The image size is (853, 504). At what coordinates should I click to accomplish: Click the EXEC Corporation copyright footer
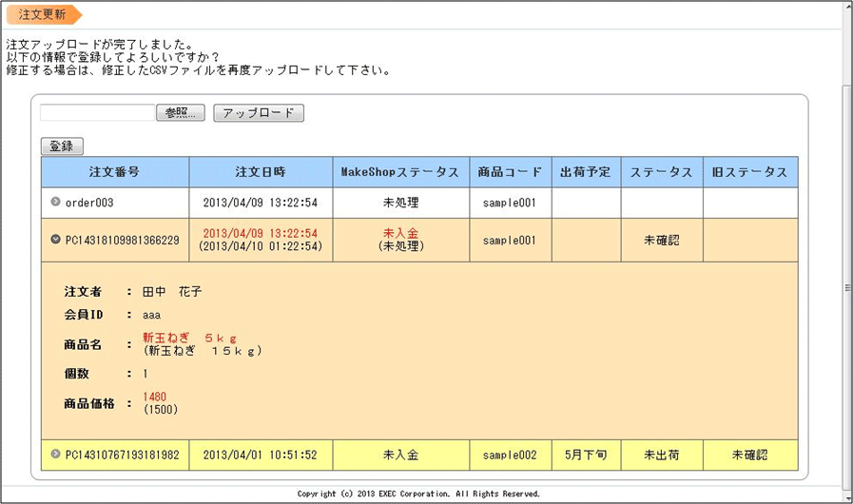point(418,494)
